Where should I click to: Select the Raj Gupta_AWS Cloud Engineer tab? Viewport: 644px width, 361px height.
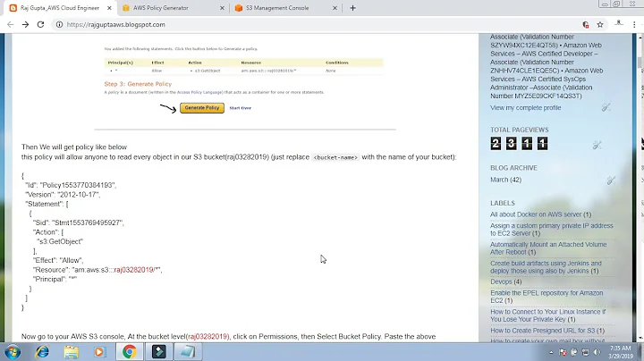[60, 8]
